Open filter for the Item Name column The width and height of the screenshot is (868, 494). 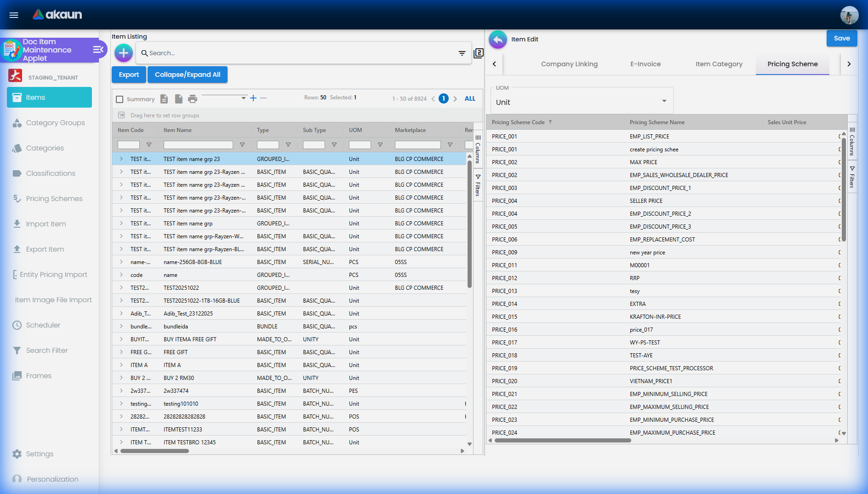[242, 145]
